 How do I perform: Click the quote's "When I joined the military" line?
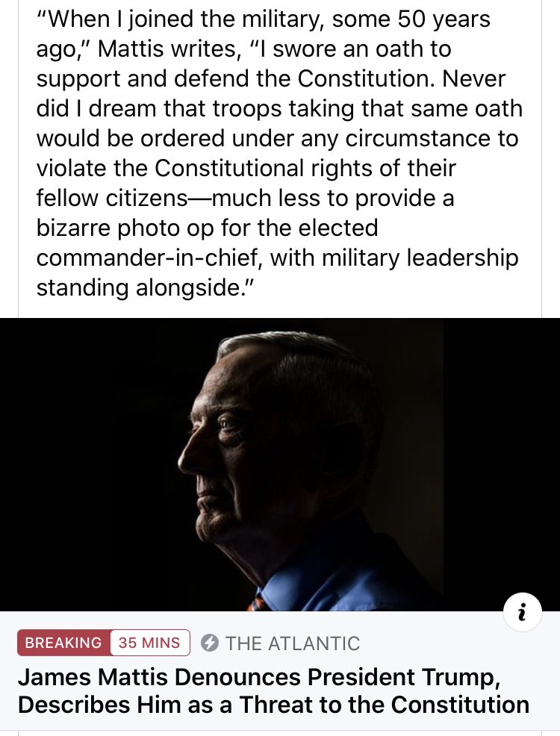pos(264,19)
